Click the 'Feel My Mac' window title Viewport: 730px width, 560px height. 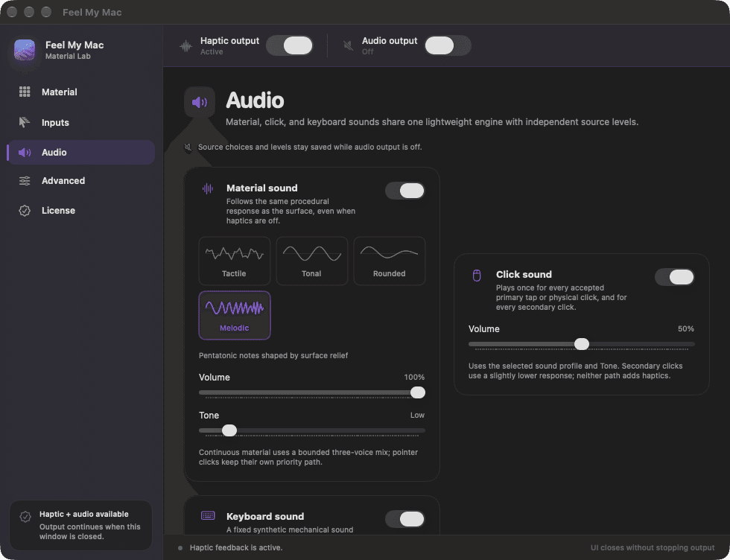pos(92,13)
